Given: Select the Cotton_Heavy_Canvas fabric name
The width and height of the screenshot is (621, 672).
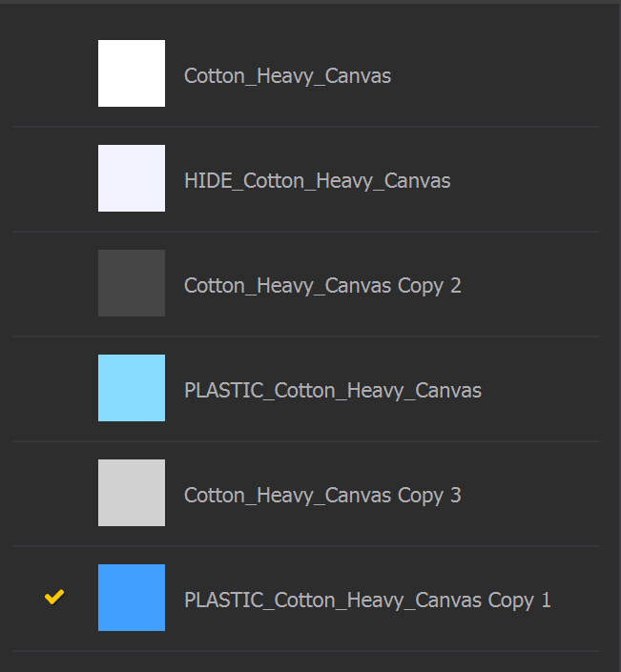Looking at the screenshot, I should coord(287,76).
